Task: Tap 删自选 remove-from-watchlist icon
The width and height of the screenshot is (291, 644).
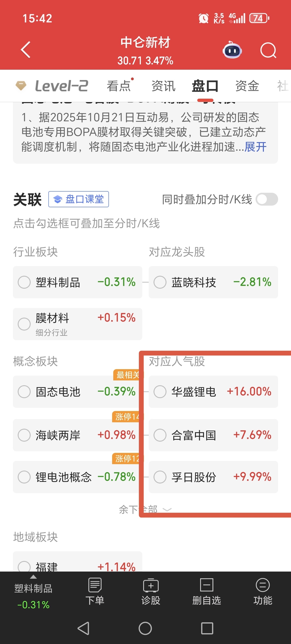Action: (207, 591)
